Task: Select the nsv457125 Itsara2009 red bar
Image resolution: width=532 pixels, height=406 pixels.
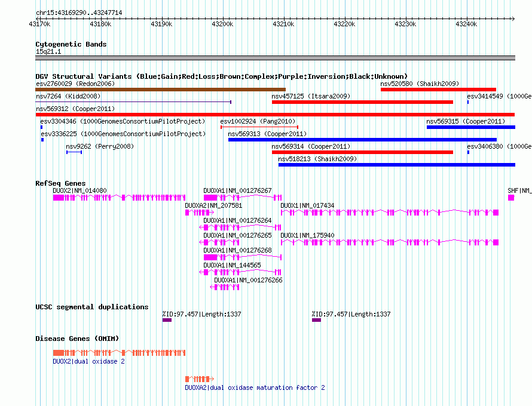Action: coord(362,102)
